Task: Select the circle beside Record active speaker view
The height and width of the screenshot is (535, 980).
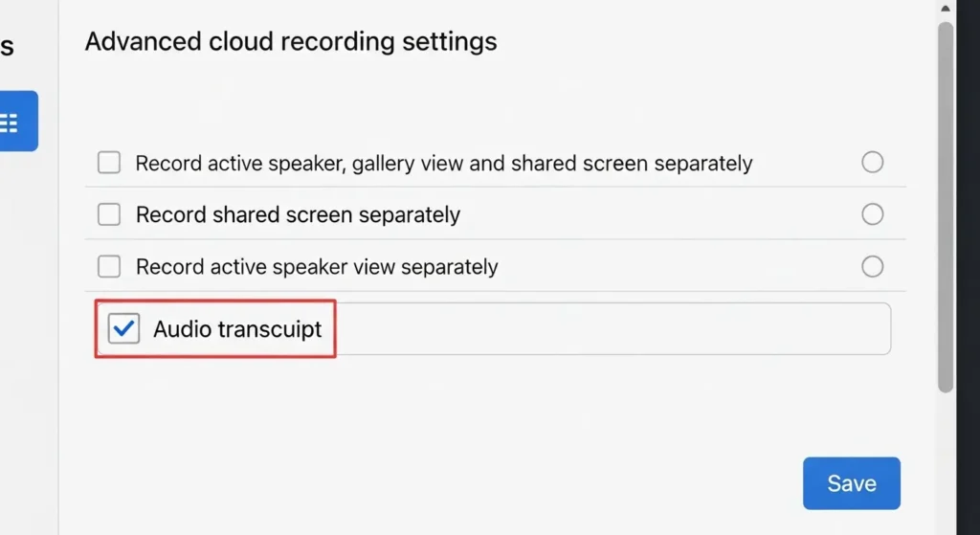Action: pyautogui.click(x=872, y=265)
